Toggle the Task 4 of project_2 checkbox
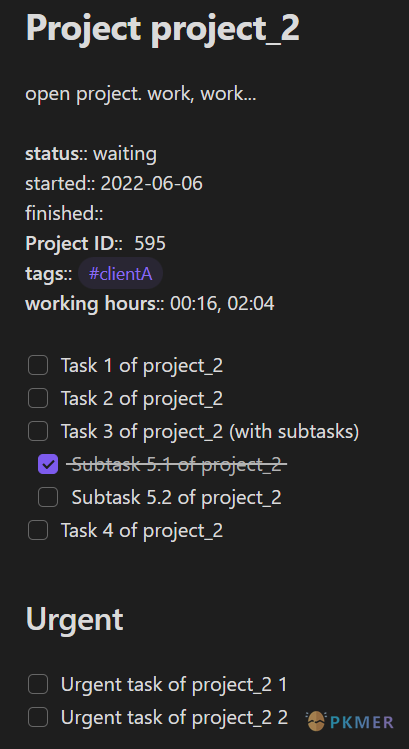Screen dimensions: 409x749 click(38, 530)
